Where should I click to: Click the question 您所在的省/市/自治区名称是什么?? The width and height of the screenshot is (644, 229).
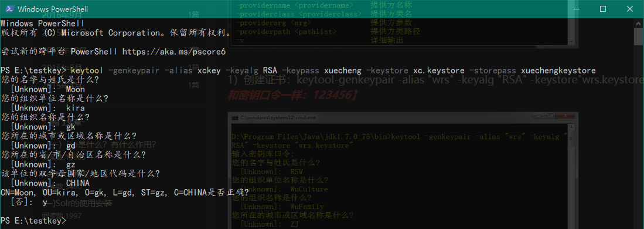[73, 155]
